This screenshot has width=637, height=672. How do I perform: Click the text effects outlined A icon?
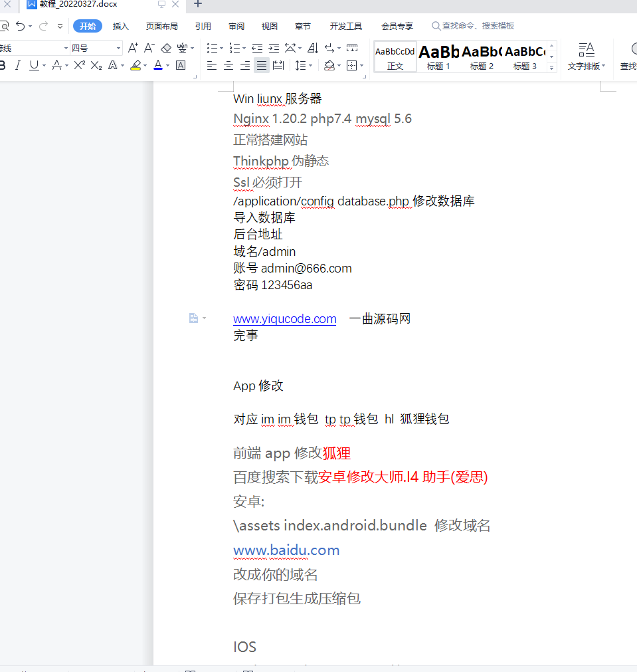pos(113,66)
